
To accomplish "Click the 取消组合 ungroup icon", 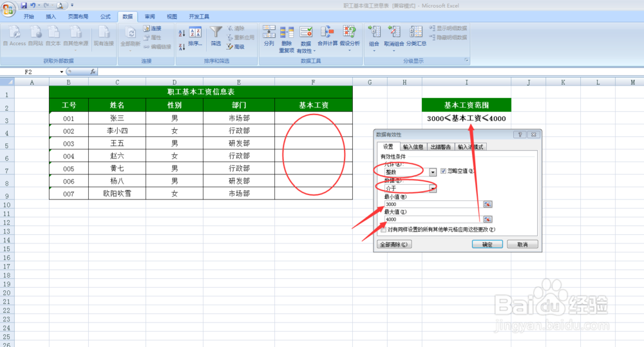I will pos(394,32).
